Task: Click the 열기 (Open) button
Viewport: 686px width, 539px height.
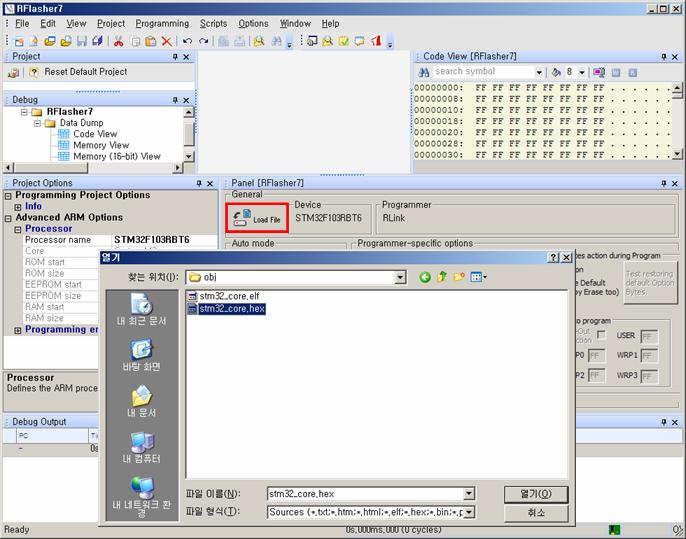Action: click(536, 494)
